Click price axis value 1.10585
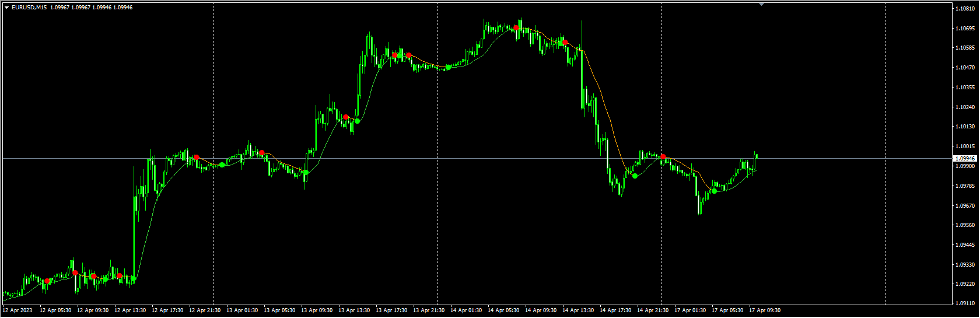This screenshot has width=980, height=318. coord(965,48)
